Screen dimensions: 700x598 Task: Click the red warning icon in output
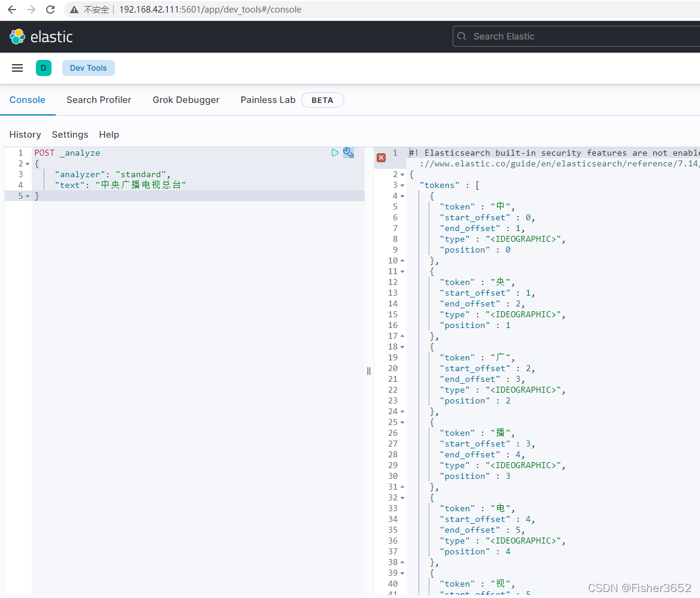(381, 157)
